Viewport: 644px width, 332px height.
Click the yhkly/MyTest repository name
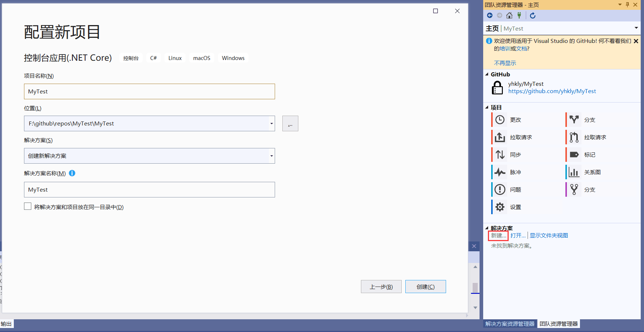(526, 84)
